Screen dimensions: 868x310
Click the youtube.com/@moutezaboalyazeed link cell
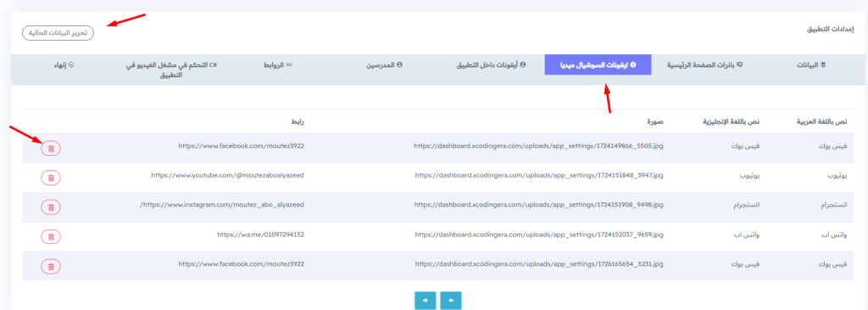pyautogui.click(x=227, y=175)
